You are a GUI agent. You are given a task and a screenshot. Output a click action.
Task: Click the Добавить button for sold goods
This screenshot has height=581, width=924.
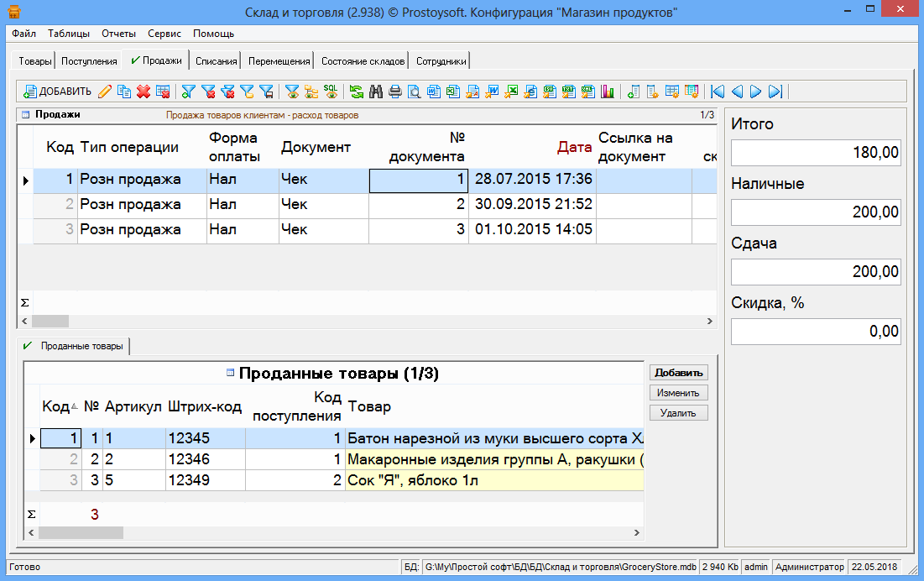pyautogui.click(x=678, y=373)
